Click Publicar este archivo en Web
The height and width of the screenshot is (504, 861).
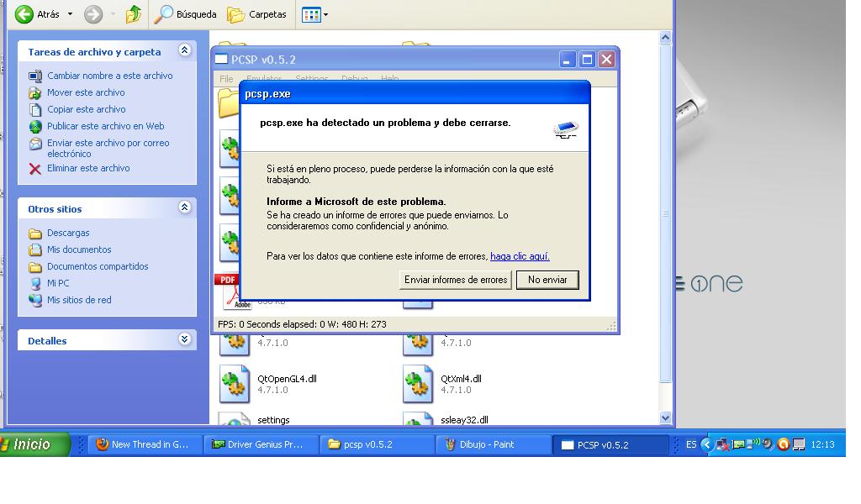105,126
